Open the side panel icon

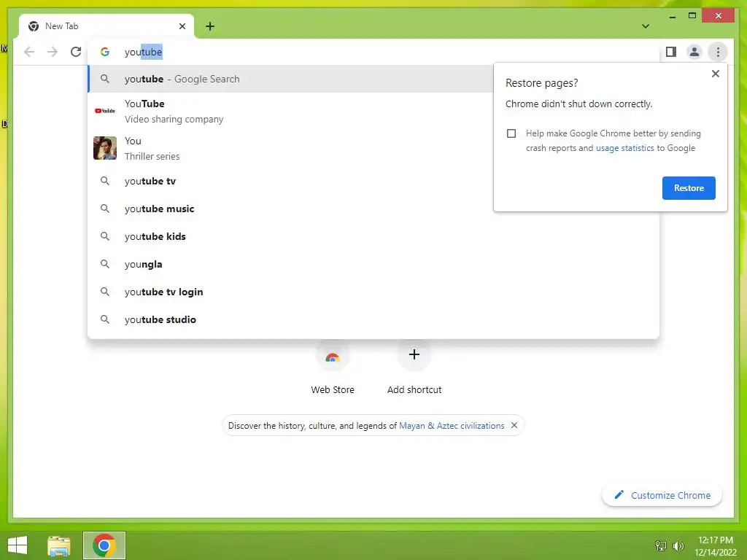pos(671,52)
